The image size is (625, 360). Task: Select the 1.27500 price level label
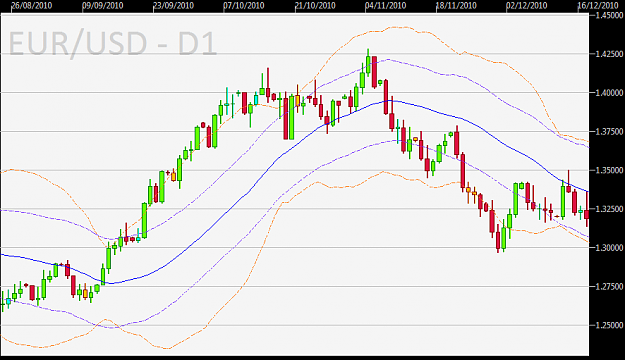coord(609,287)
